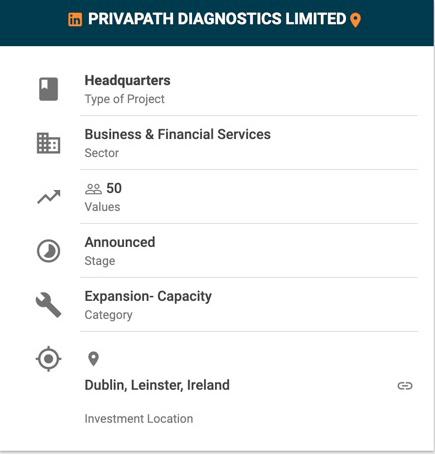The height and width of the screenshot is (455, 435).
Task: Click the Privapath Diagnostics Limited title
Action: [217, 19]
